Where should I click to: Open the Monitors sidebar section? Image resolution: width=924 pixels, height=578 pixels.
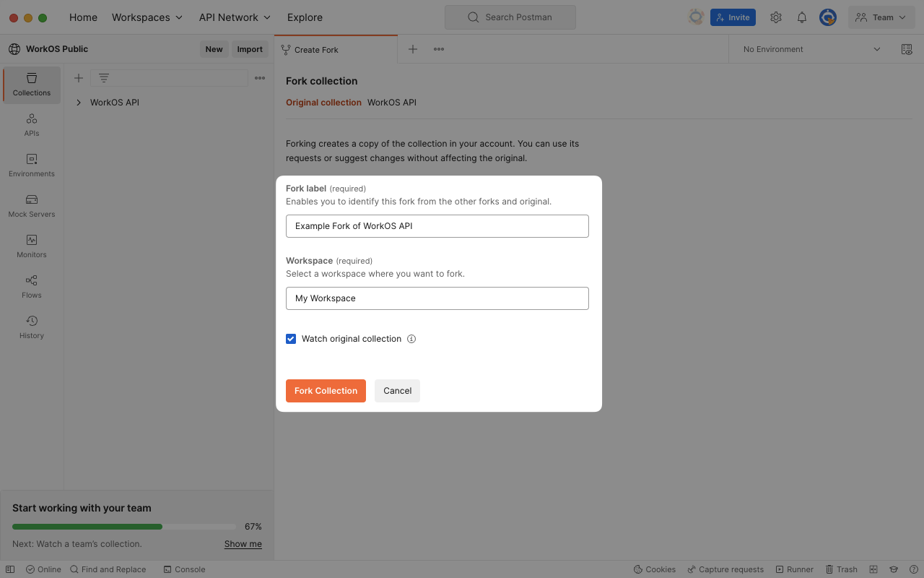32,246
